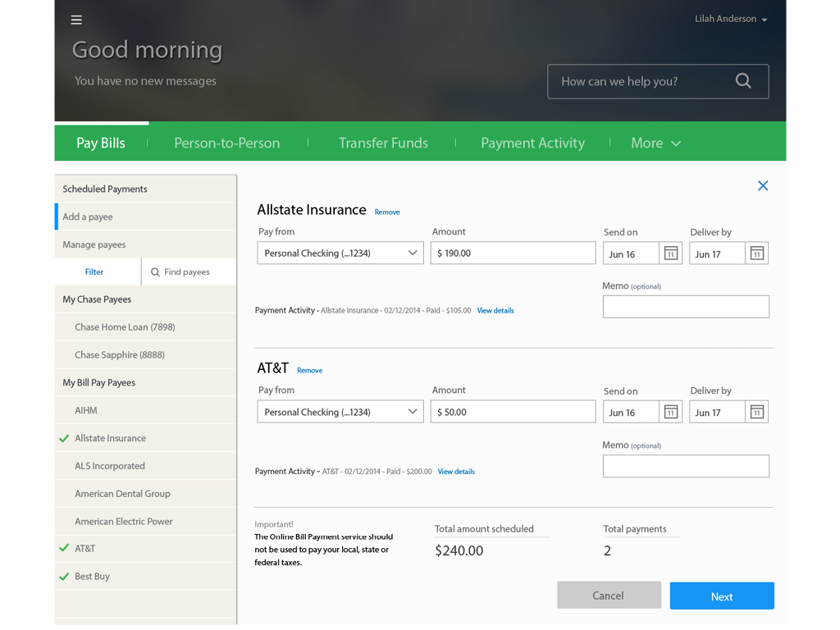Screen dimensions: 840x630
Task: Click the My Chase Payees heading
Action: click(97, 299)
